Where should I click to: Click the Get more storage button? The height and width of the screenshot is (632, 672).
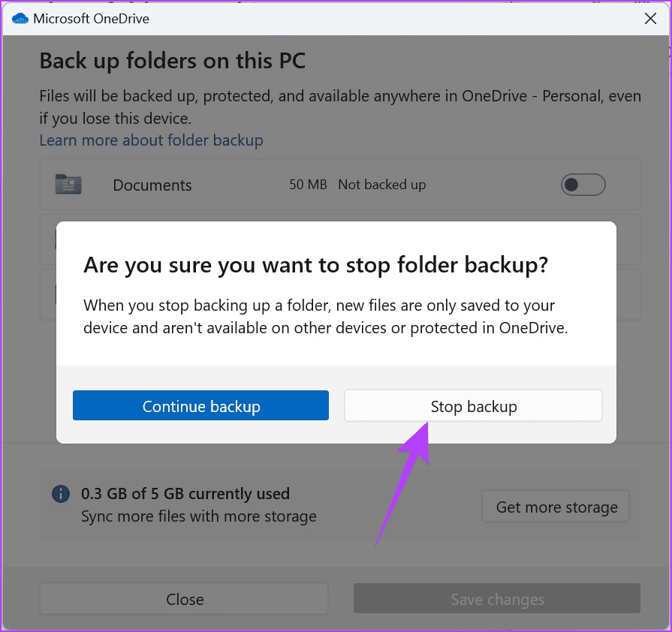coord(556,507)
